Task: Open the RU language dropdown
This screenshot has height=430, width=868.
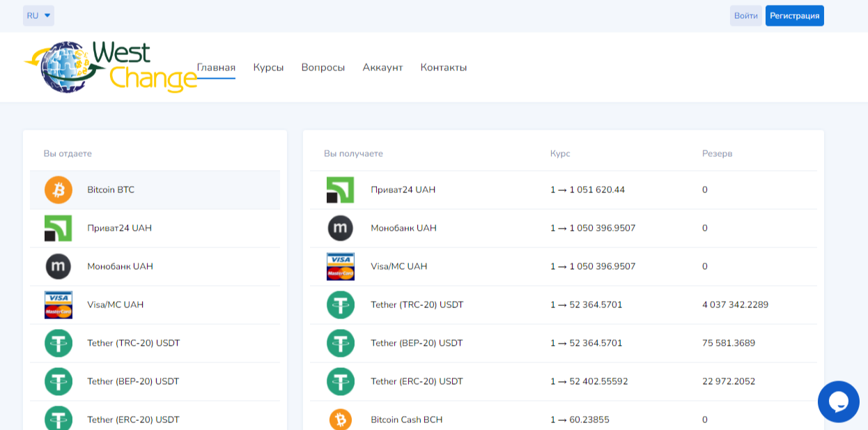Action: 38,15
